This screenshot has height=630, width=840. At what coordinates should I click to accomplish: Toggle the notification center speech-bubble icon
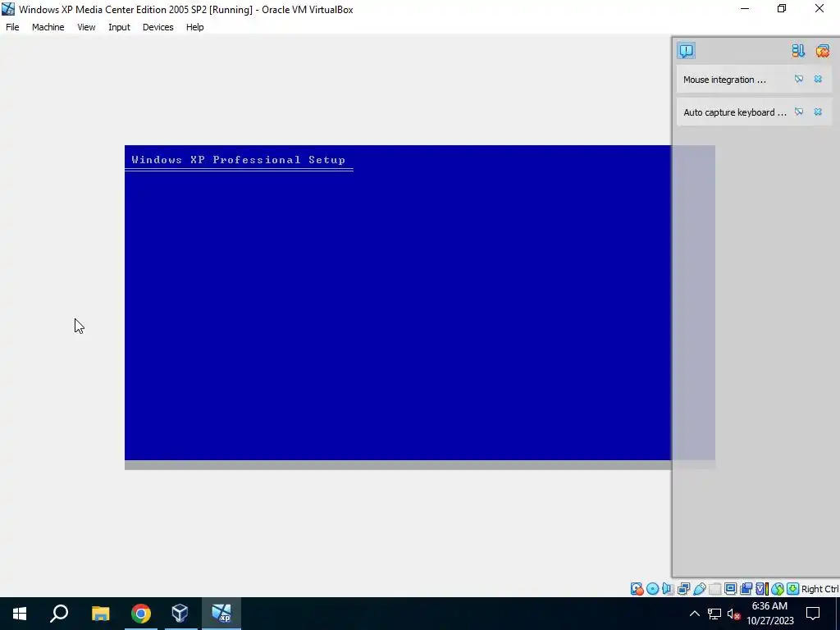[x=687, y=51]
